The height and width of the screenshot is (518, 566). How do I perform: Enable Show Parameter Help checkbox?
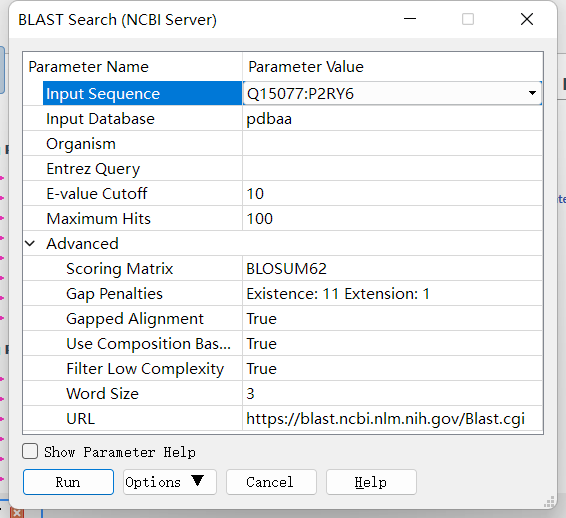(30, 452)
